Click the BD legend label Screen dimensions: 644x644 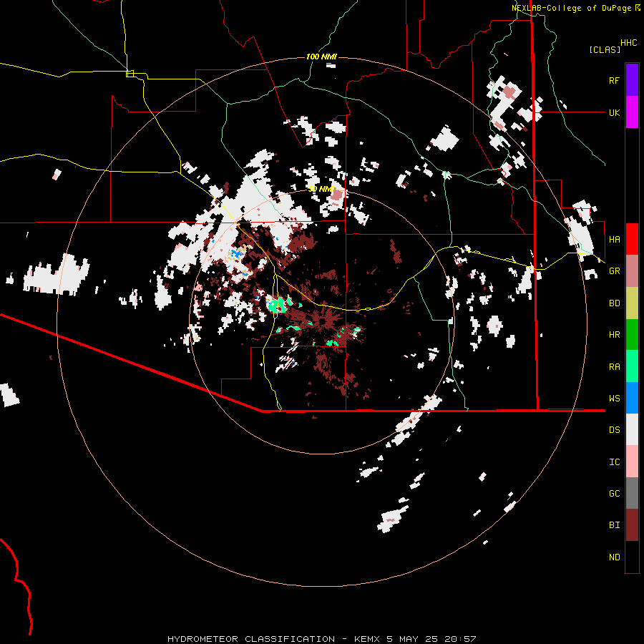tap(614, 303)
